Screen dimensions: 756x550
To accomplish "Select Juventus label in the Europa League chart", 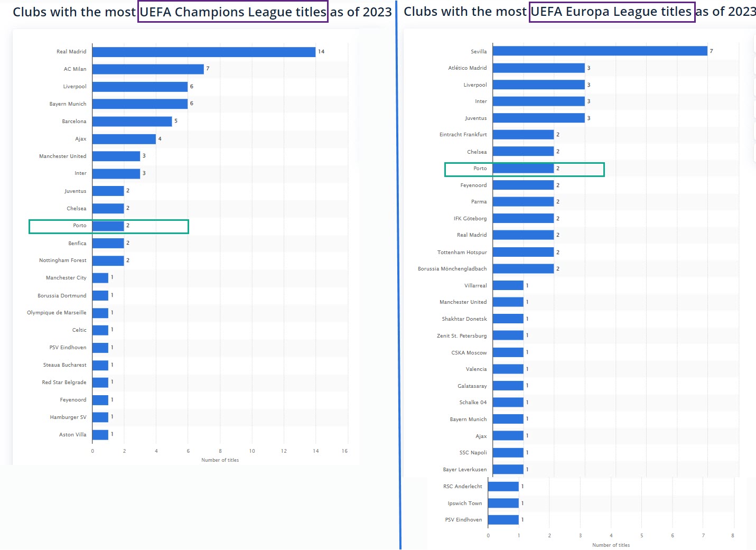I will pyautogui.click(x=476, y=118).
